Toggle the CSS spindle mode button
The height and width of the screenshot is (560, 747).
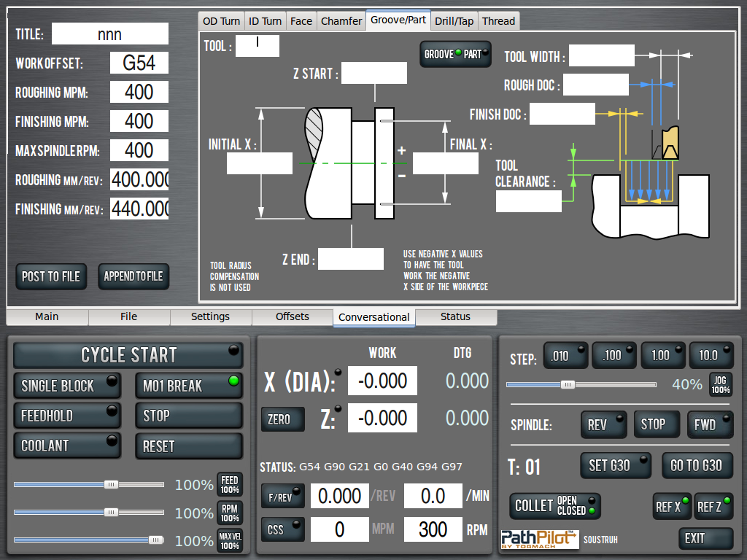[282, 530]
